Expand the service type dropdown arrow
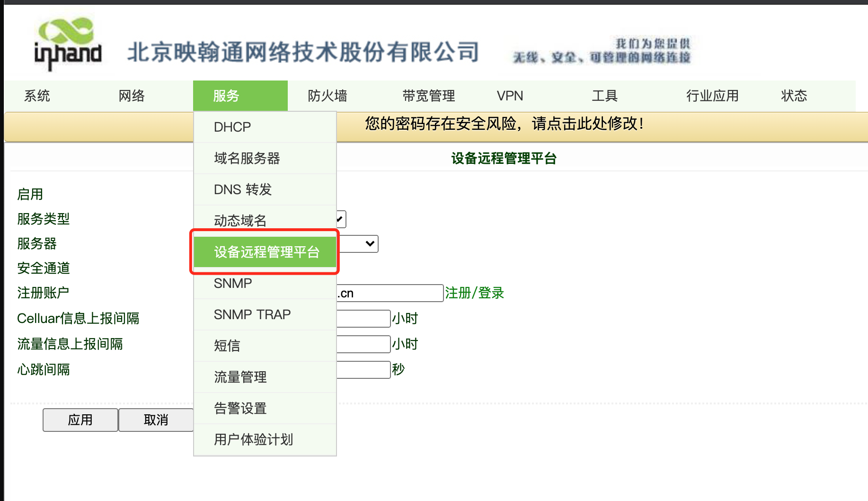The image size is (868, 501). click(370, 244)
